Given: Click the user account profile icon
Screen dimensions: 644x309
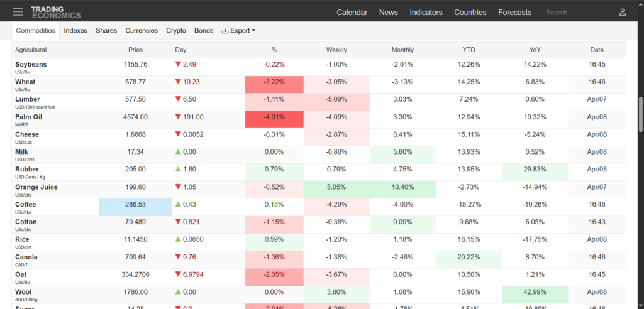Looking at the screenshot, I should pos(622,12).
